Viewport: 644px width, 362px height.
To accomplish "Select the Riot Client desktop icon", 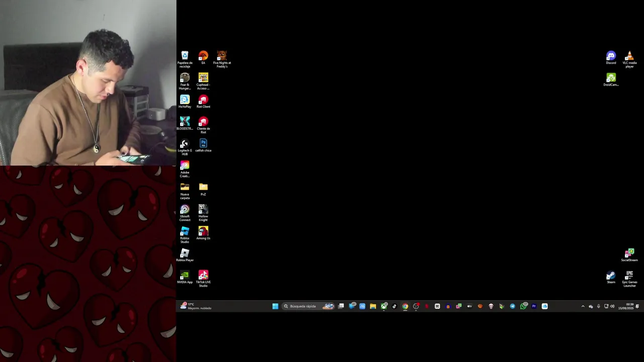I will [203, 101].
